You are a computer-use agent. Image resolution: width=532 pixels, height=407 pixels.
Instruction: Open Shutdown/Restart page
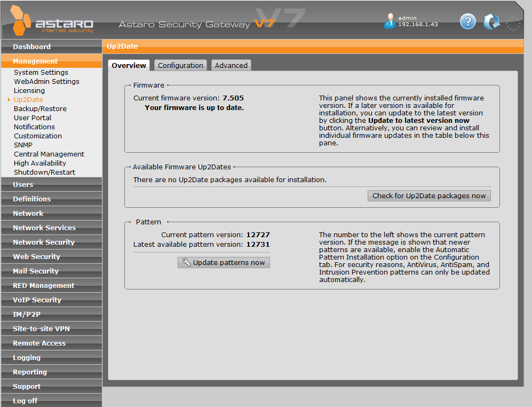pyautogui.click(x=44, y=172)
